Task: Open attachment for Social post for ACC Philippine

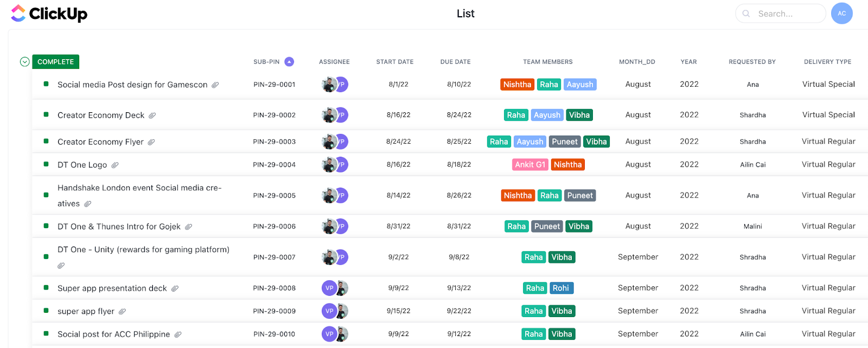Action: (178, 334)
